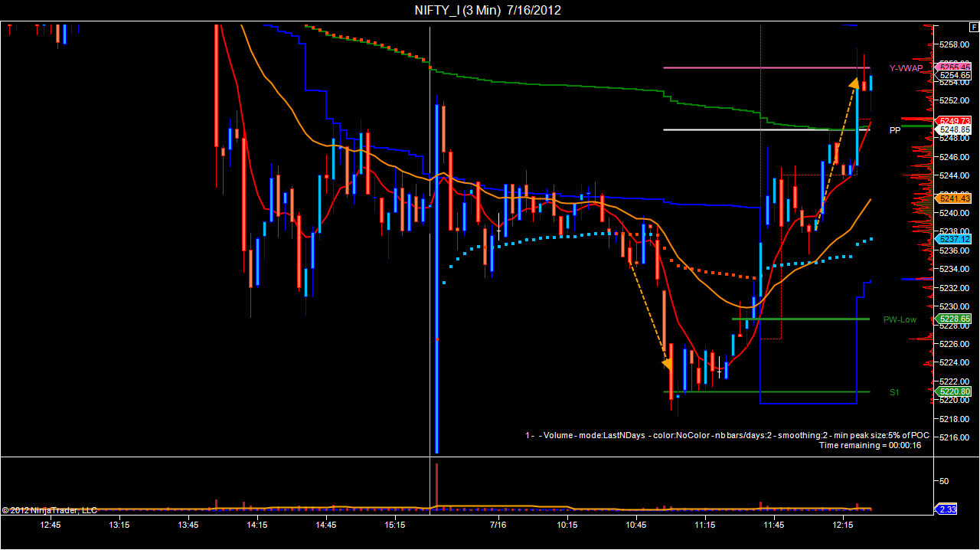
Task: Click the 7/16 date axis label
Action: coord(498,525)
